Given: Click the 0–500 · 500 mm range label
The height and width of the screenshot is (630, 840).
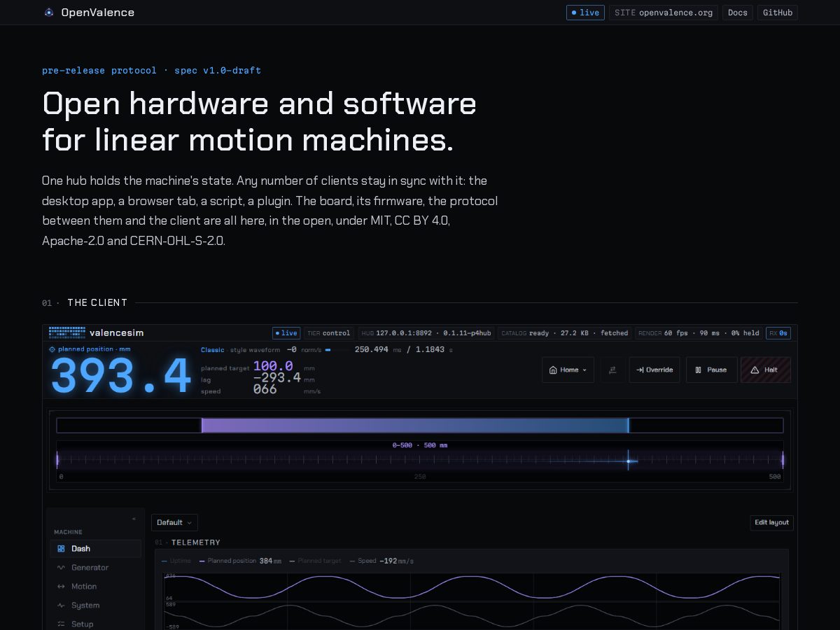Looking at the screenshot, I should coord(420,445).
